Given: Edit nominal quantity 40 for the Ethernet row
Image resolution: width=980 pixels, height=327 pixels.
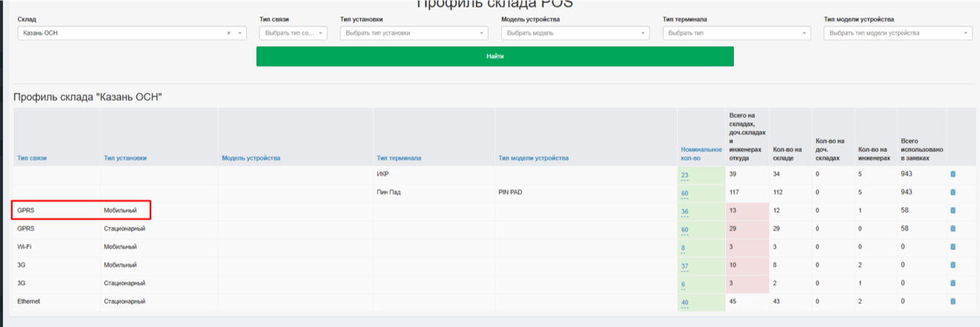Looking at the screenshot, I should (685, 303).
